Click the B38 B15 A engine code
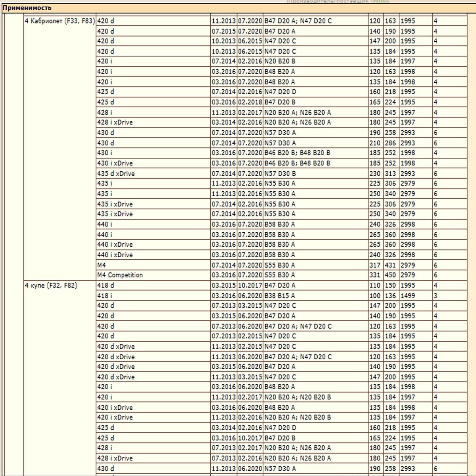 tap(280, 296)
